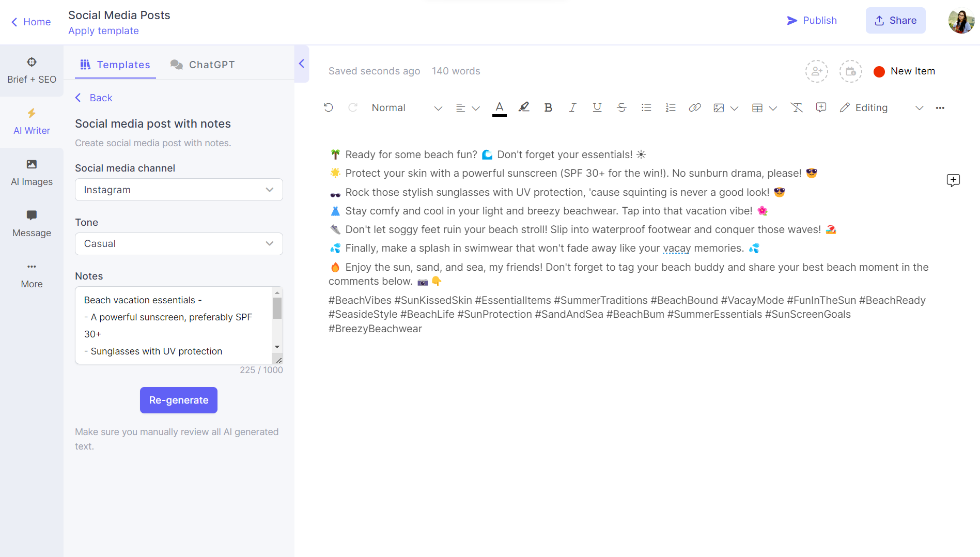
Task: Expand the table options dropdown arrow
Action: pyautogui.click(x=773, y=108)
